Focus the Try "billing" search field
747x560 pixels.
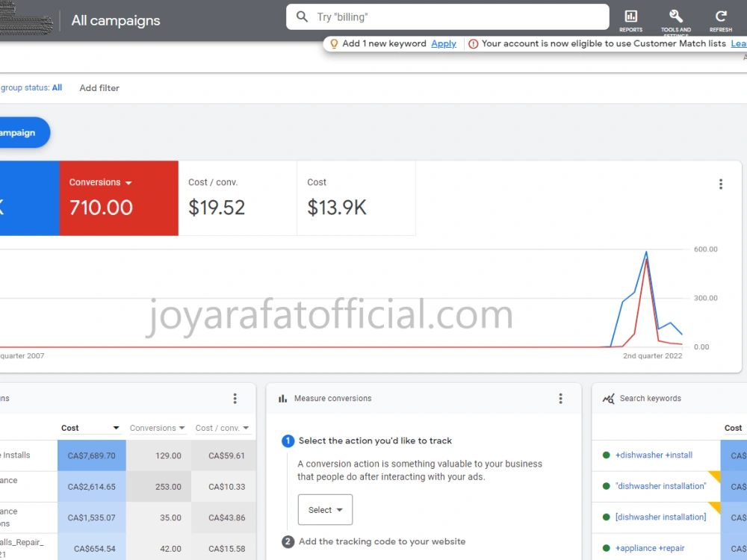[447, 17]
